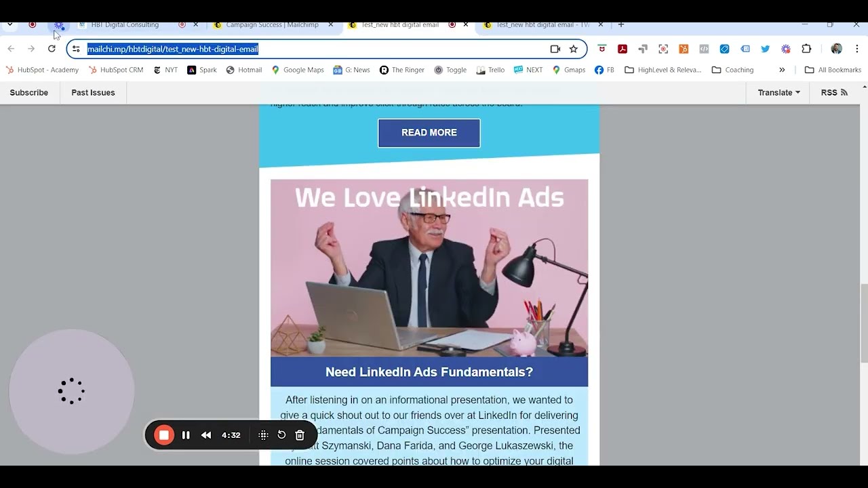Open the G: News bookmark
This screenshot has width=868, height=488.
351,70
